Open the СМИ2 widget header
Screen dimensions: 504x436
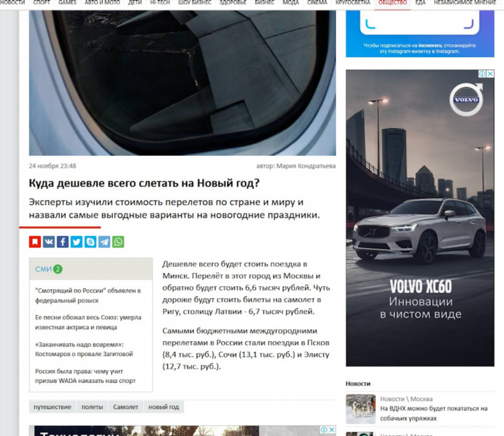(49, 269)
